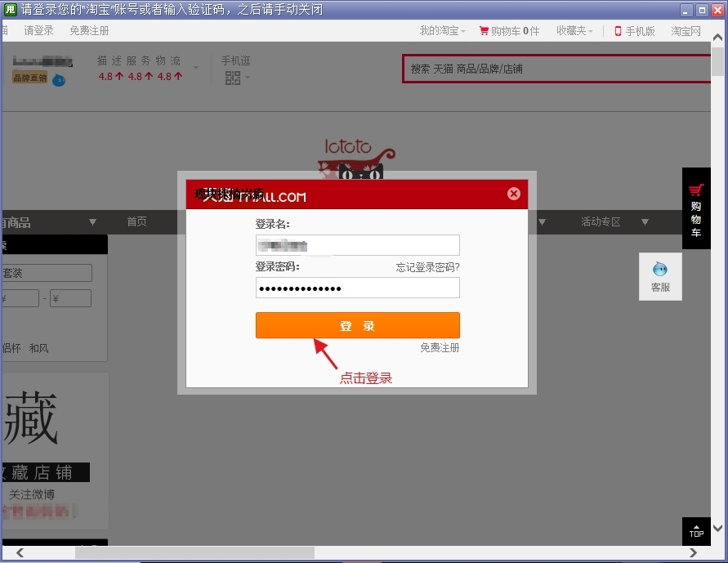Close the Tmall login dialog
Screen dimensions: 728x563
(x=513, y=194)
